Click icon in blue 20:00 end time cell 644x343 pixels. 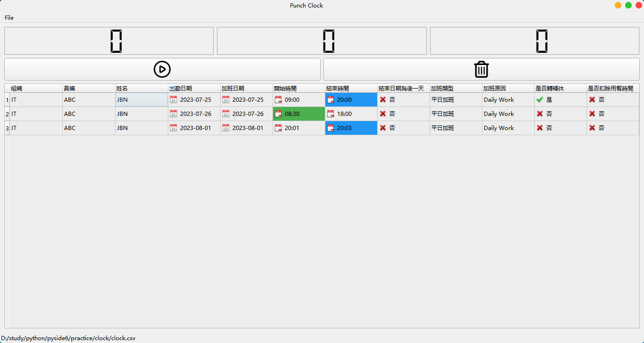330,100
